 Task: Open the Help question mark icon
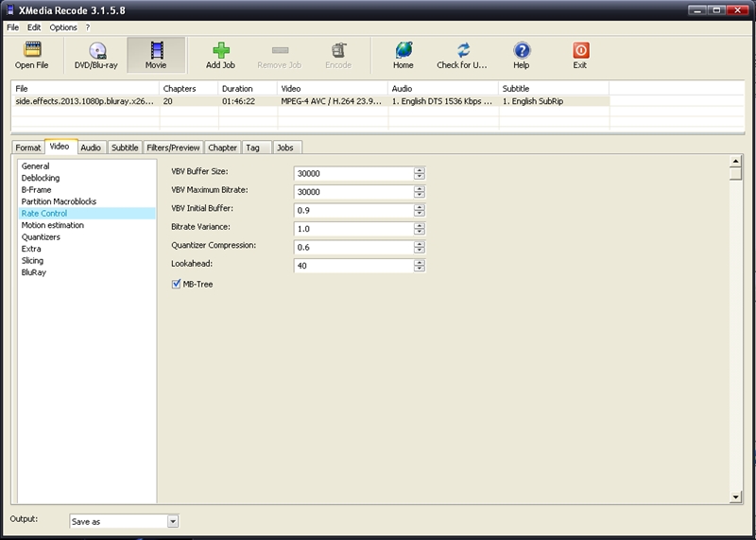(x=522, y=50)
